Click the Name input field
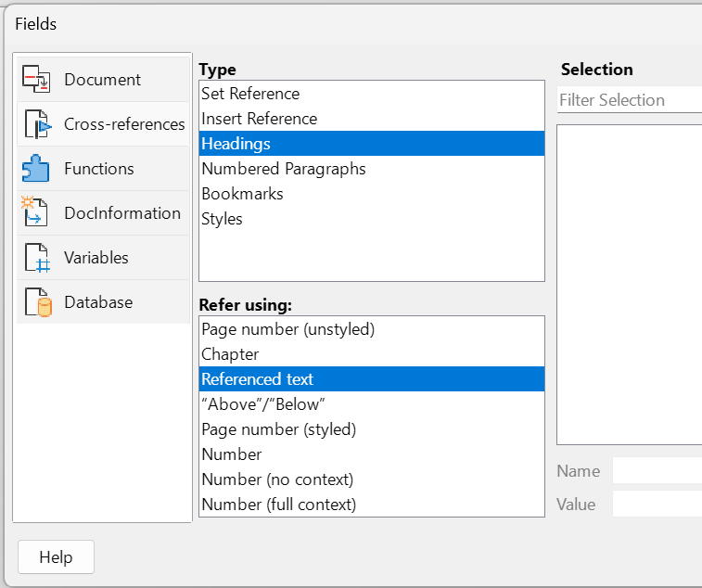This screenshot has height=588, width=702. 657,470
